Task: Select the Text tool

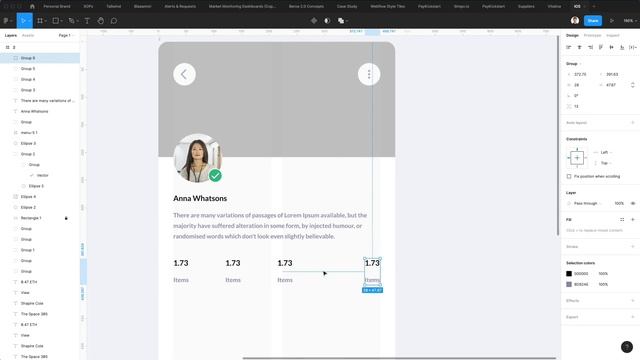Action: coord(87,20)
